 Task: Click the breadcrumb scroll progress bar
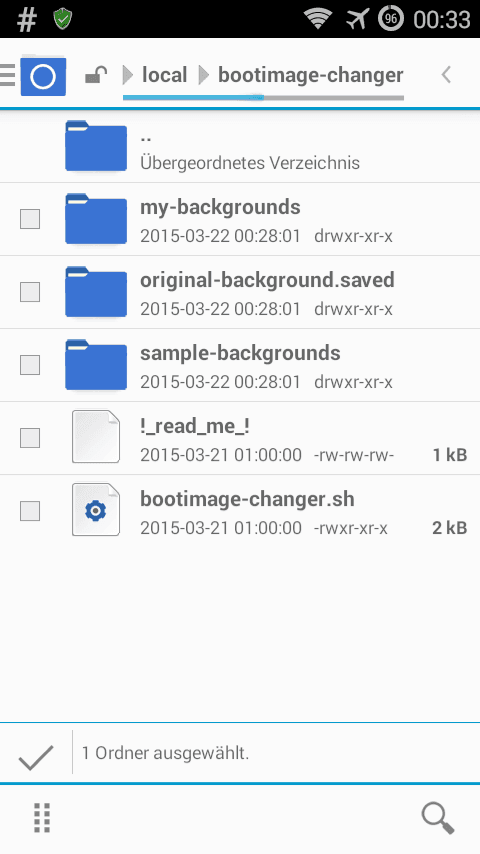point(263,98)
